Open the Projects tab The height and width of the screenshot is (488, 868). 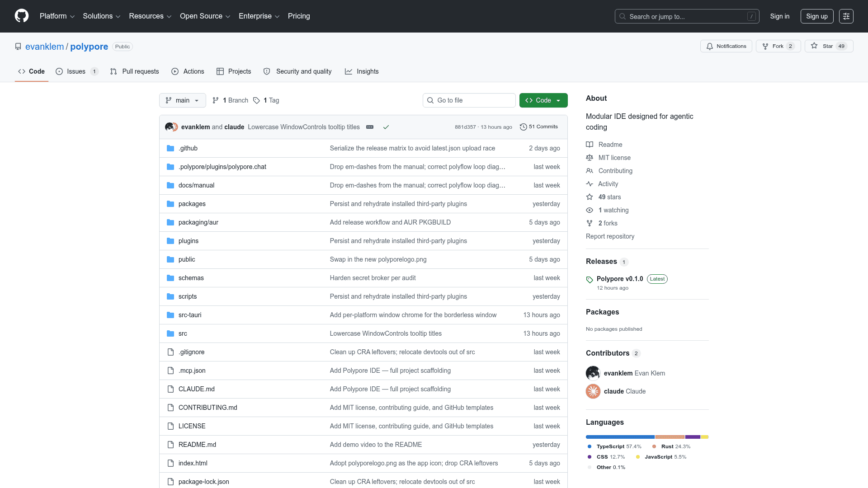[x=234, y=71]
